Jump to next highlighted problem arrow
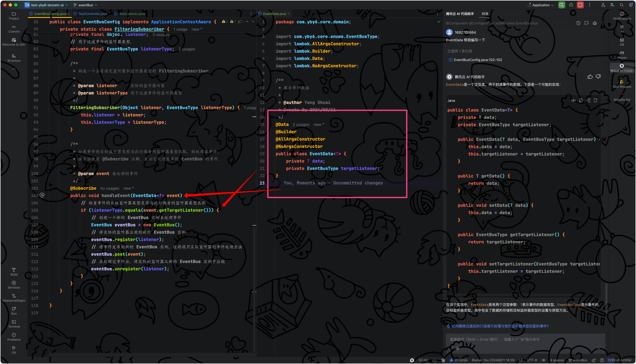636x364 pixels. [x=253, y=22]
